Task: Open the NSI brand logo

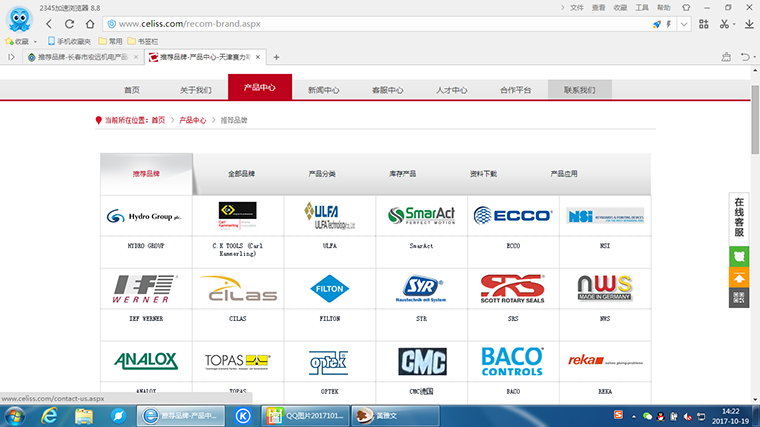Action: pyautogui.click(x=605, y=216)
